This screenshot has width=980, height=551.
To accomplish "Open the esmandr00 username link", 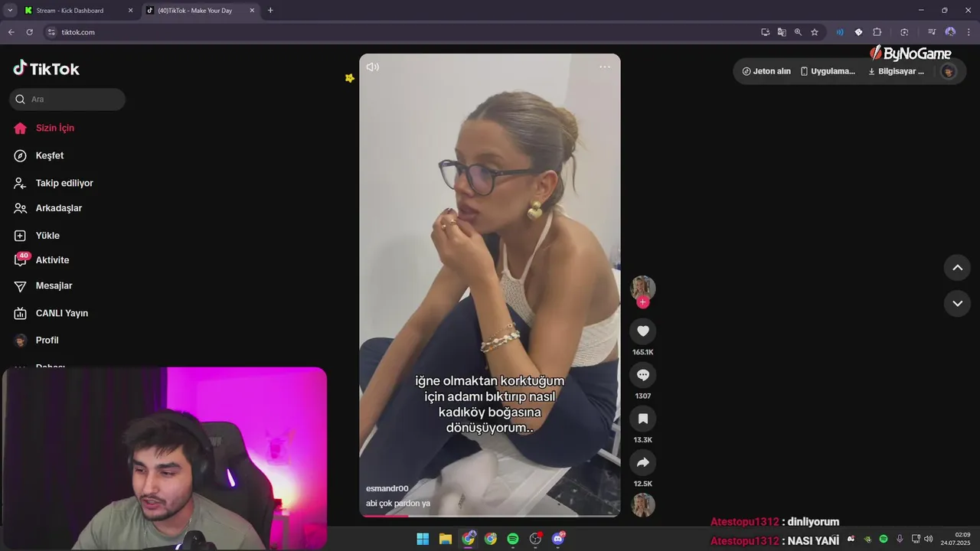I will (x=387, y=488).
